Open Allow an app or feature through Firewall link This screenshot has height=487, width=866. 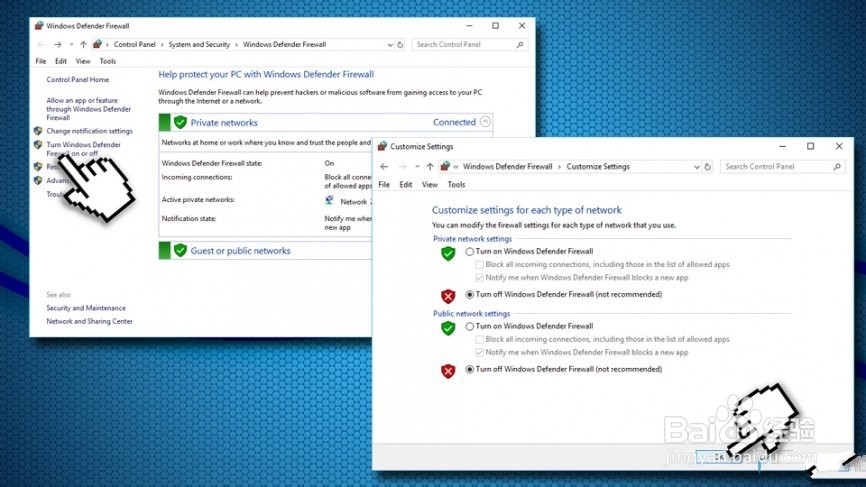(x=88, y=109)
